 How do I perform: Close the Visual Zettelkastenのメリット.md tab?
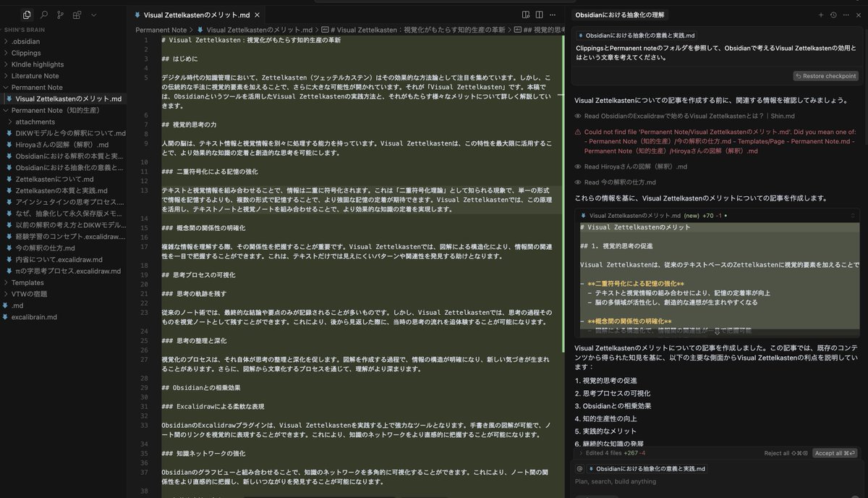[258, 14]
